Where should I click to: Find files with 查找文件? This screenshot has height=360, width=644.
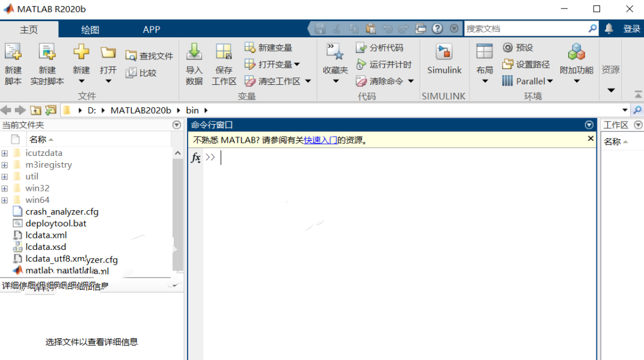pyautogui.click(x=150, y=56)
